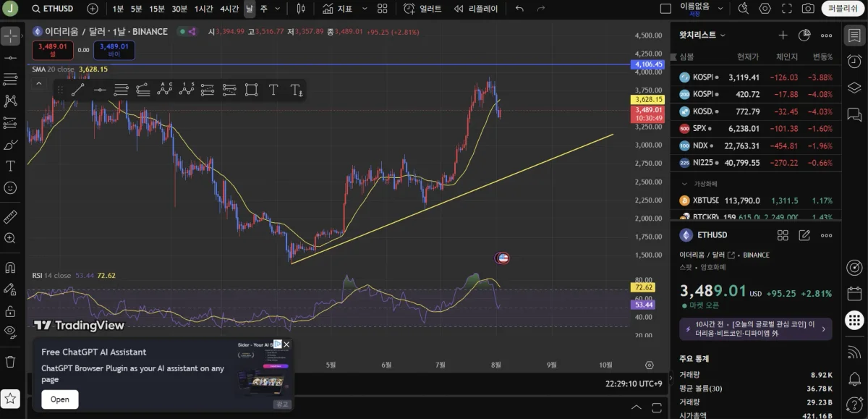Expand the 왓치리스트 dropdown

pos(702,35)
